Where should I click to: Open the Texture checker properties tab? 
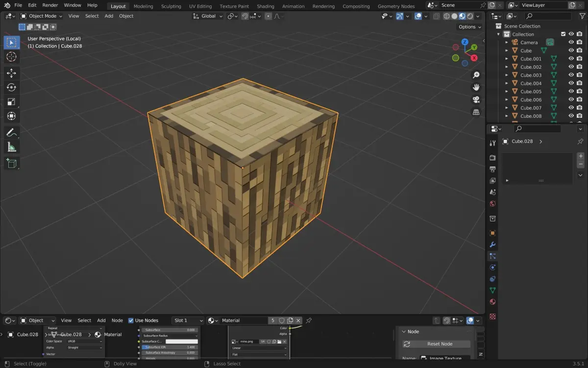(492, 316)
